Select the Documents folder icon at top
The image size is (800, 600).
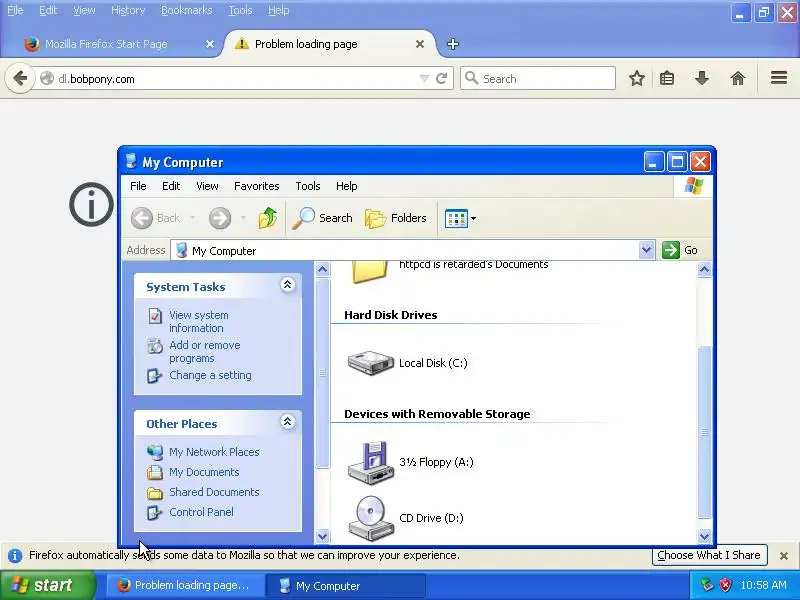coord(369,272)
